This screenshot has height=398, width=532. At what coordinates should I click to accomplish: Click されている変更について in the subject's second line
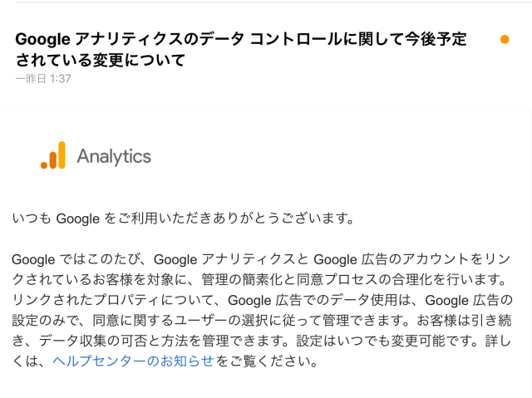click(100, 60)
